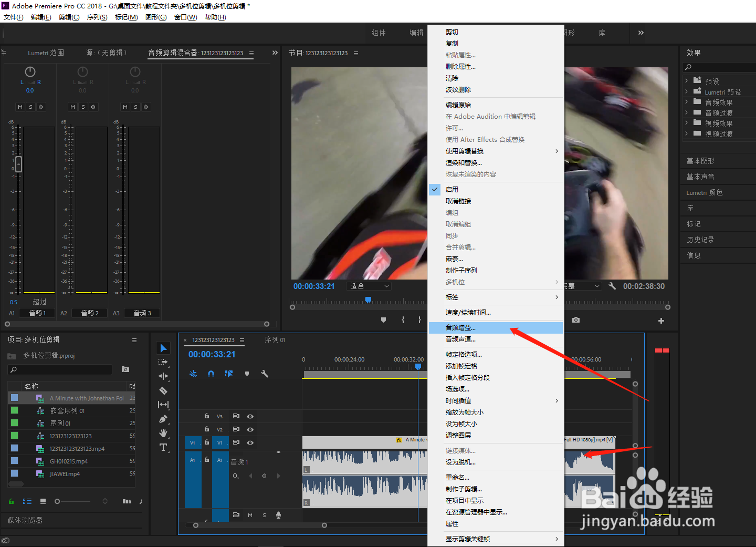Expand 音频过渡 folder

point(686,112)
